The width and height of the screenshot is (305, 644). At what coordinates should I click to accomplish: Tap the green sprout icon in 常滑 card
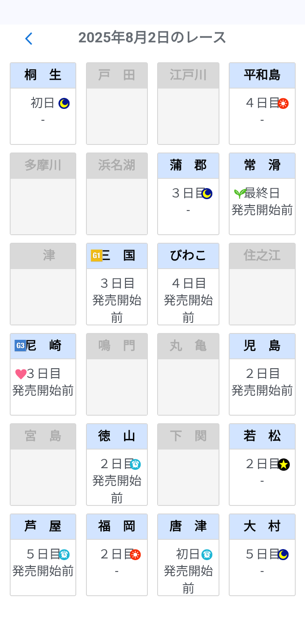coord(240,194)
